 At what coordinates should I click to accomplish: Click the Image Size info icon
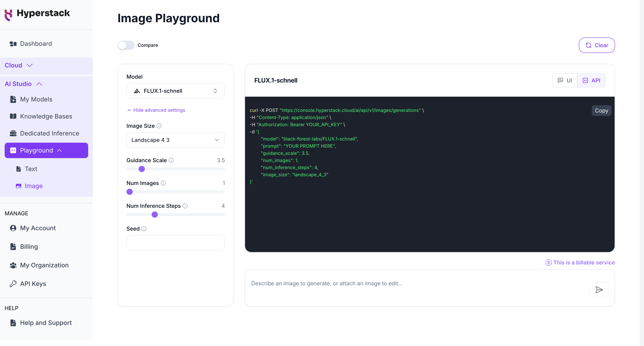[159, 126]
